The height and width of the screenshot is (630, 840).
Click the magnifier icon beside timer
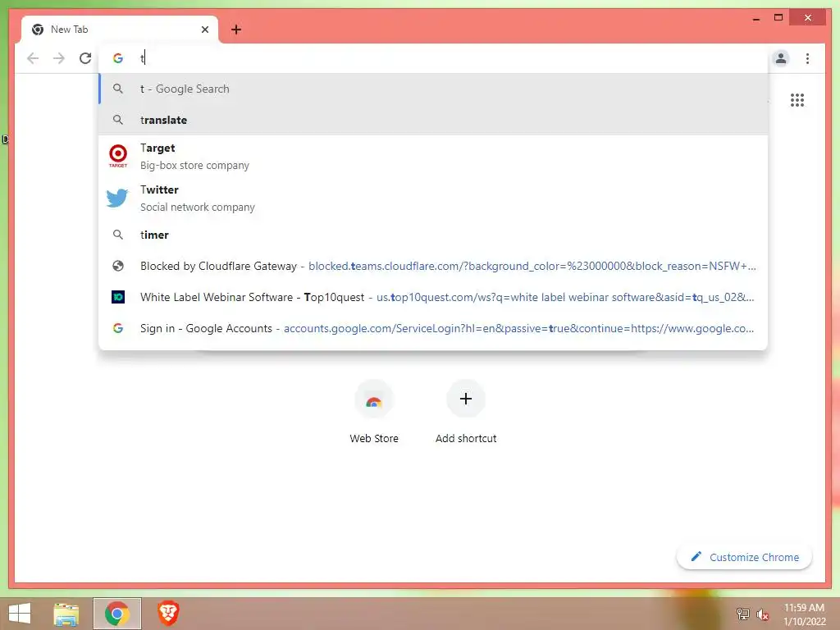click(118, 234)
